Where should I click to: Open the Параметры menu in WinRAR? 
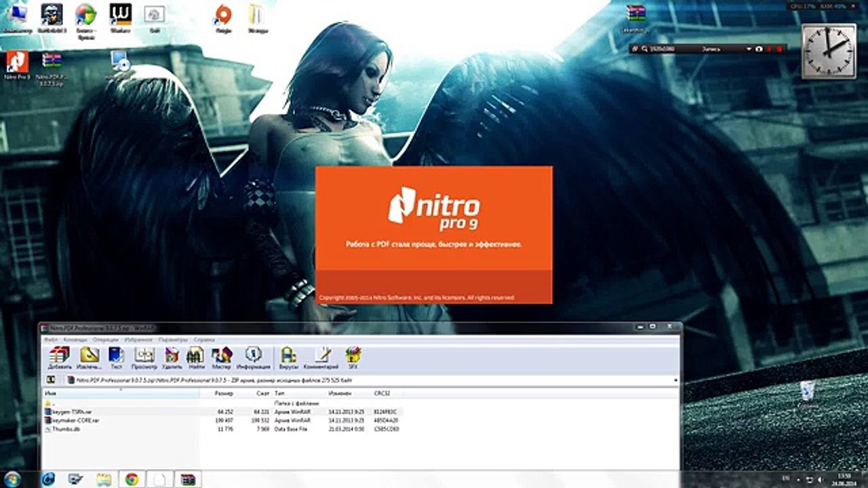tap(173, 339)
